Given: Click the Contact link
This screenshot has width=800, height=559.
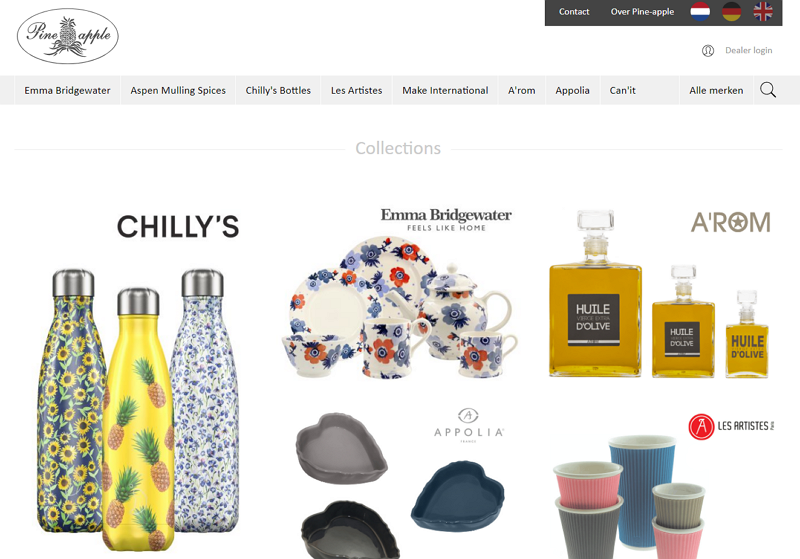Looking at the screenshot, I should 574,12.
